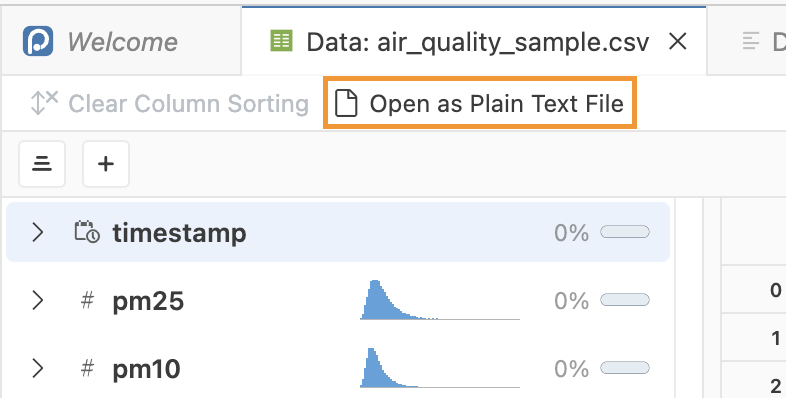Click the timestamp datetime type icon

tap(87, 232)
